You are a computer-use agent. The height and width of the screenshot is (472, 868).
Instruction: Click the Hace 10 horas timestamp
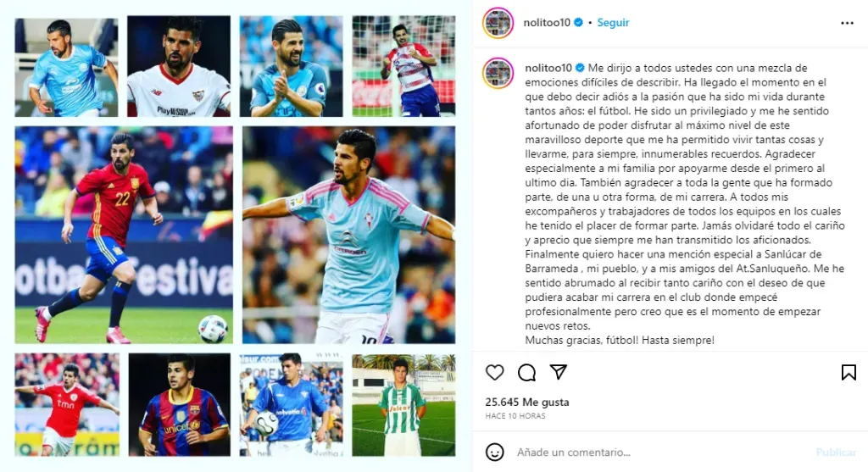pos(515,416)
